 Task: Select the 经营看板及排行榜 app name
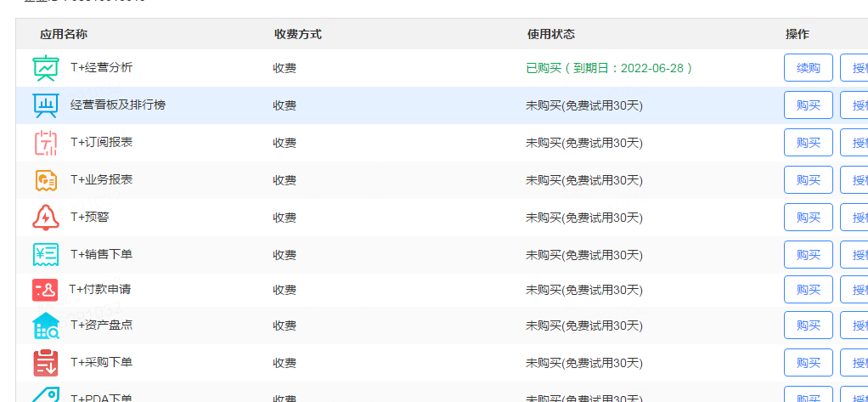coord(118,105)
